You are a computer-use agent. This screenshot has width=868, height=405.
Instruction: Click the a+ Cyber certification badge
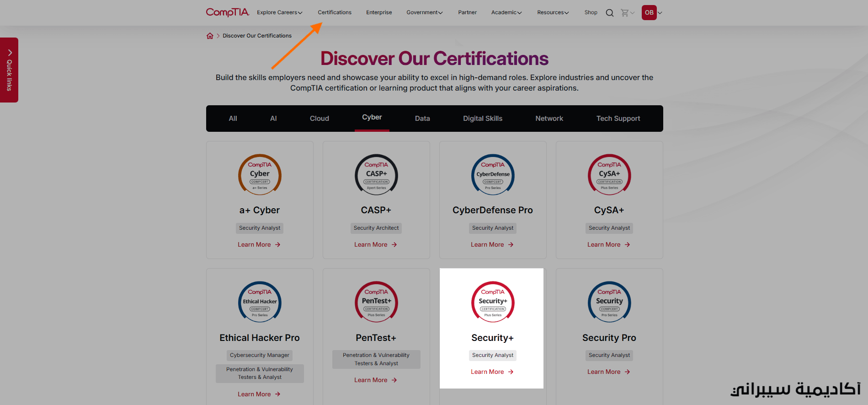[260, 175]
